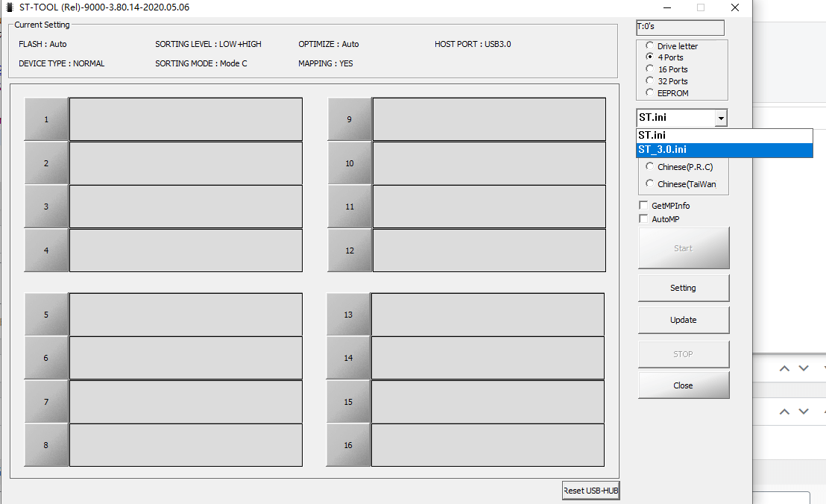Select Chinese(P.R.C) language option

pyautogui.click(x=650, y=167)
